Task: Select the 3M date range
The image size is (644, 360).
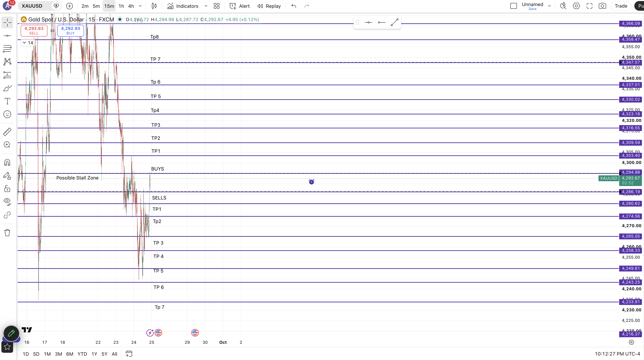Action: (x=58, y=354)
